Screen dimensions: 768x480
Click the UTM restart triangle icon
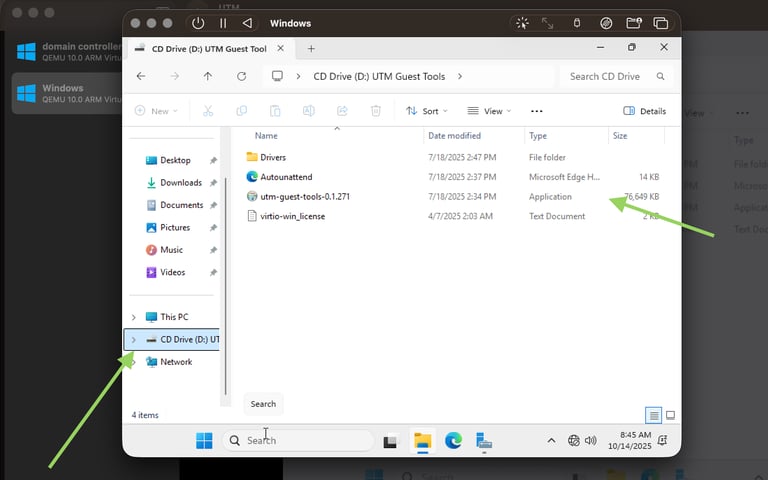point(247,23)
